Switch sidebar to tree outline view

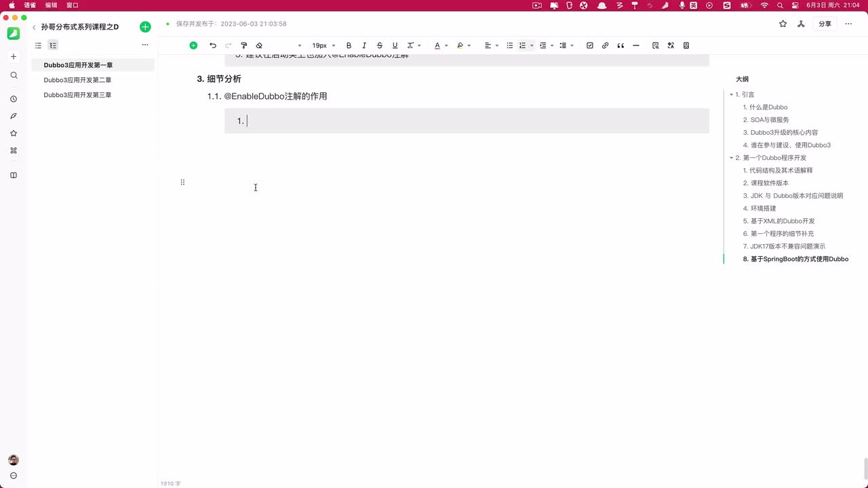[53, 45]
